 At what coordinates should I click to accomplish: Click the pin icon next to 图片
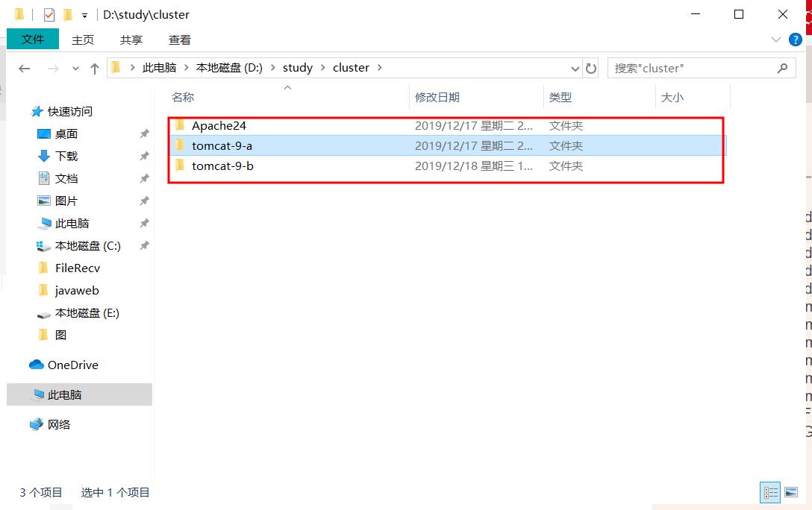coord(145,201)
